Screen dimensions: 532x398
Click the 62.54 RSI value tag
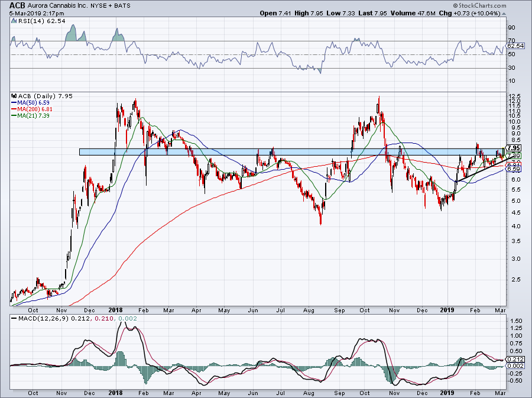pyautogui.click(x=515, y=46)
